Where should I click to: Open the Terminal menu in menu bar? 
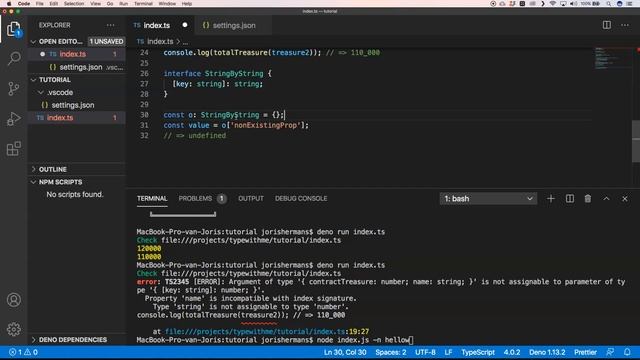143,4
